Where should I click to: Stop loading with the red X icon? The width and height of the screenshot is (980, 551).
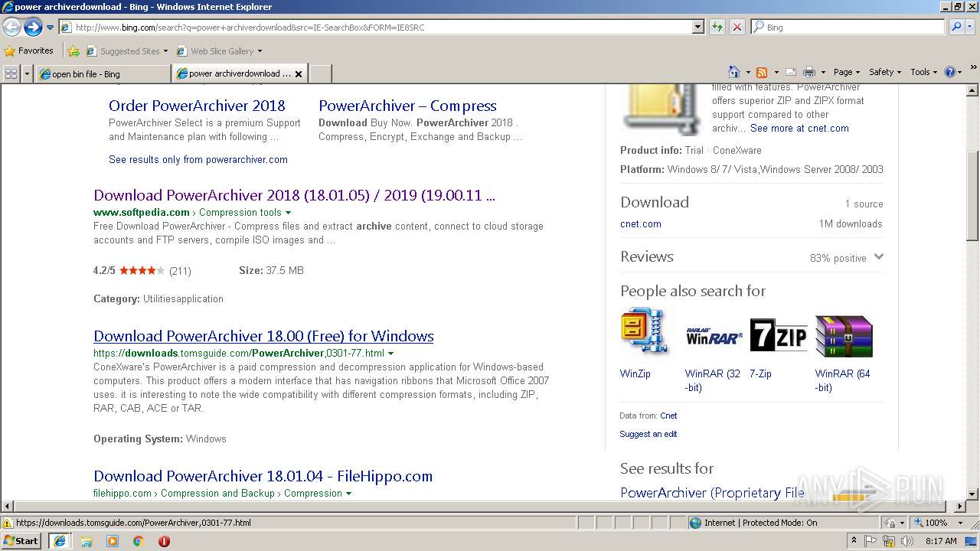(737, 27)
